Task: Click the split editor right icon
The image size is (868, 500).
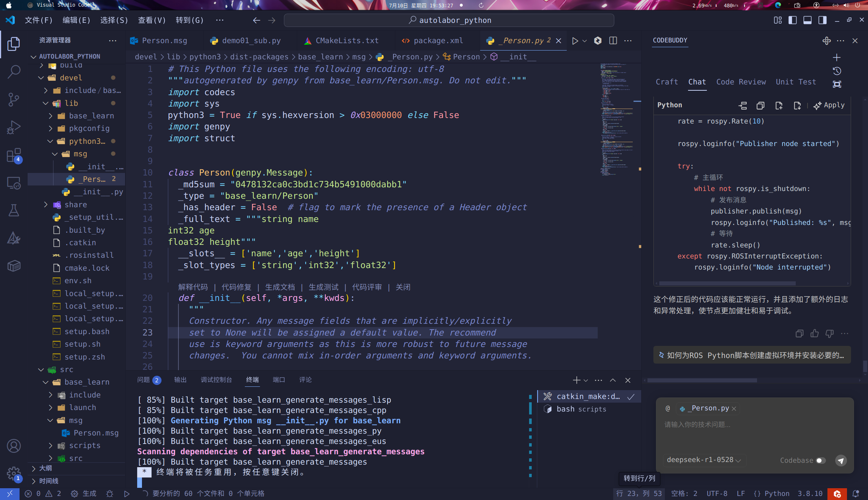Action: 613,41
